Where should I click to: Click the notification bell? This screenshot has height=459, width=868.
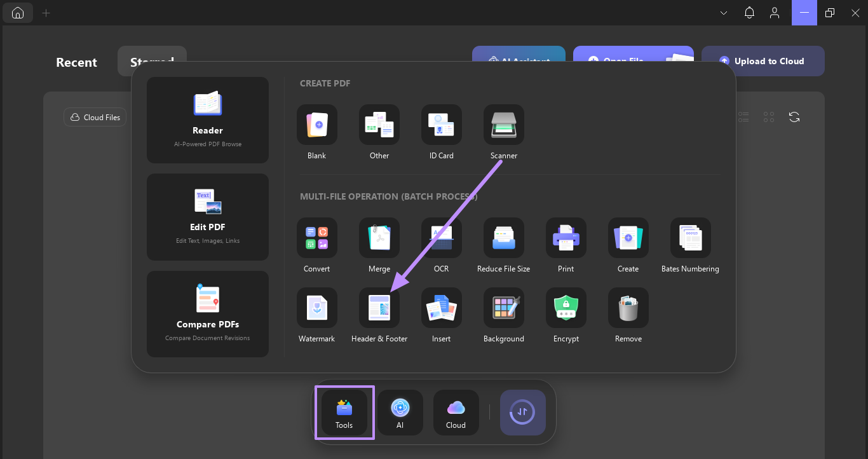[749, 12]
